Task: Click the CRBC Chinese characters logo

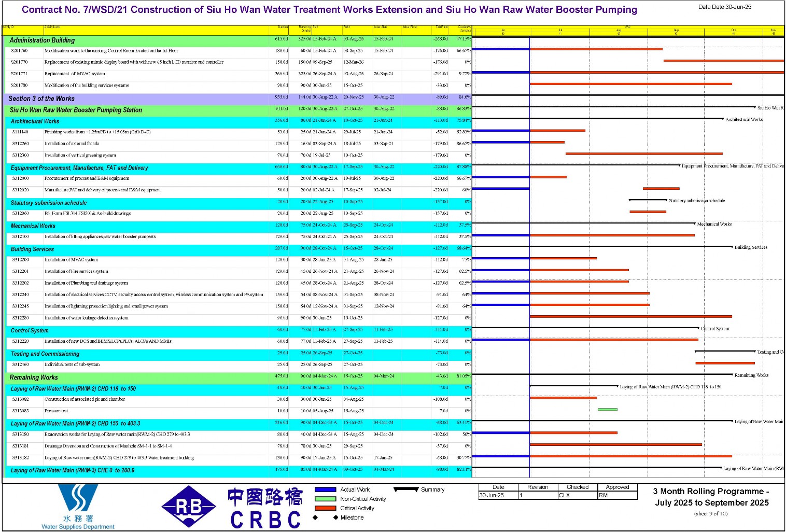Action: tap(265, 497)
